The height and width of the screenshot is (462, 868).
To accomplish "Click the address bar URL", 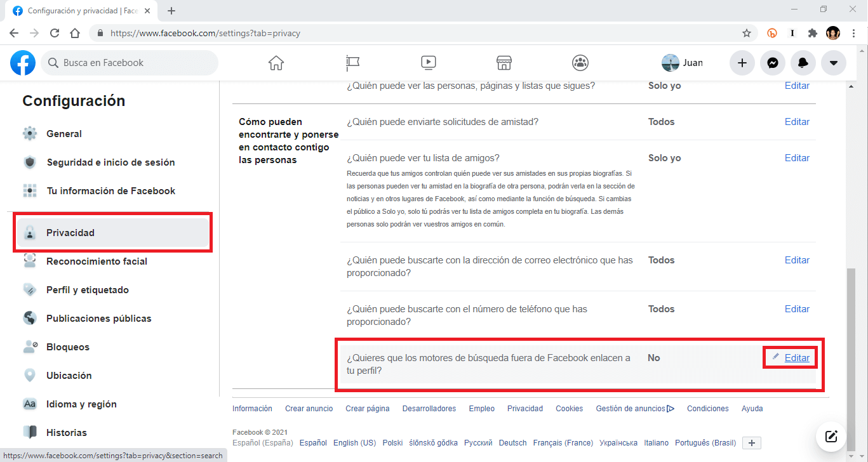I will [x=205, y=33].
